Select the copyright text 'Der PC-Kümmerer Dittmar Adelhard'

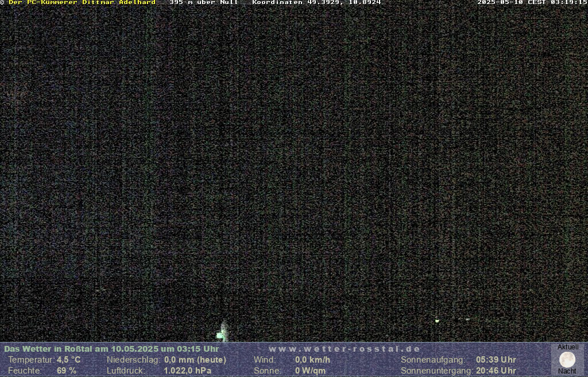pyautogui.click(x=82, y=2)
